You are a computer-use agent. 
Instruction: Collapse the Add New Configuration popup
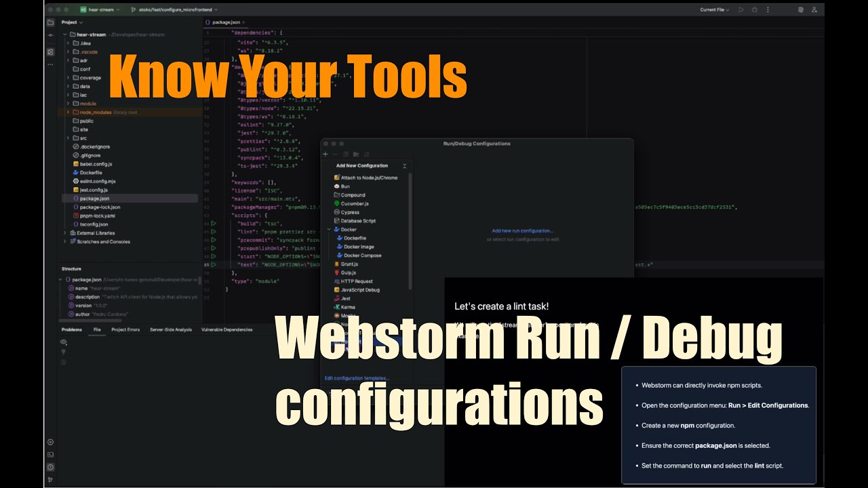point(405,165)
